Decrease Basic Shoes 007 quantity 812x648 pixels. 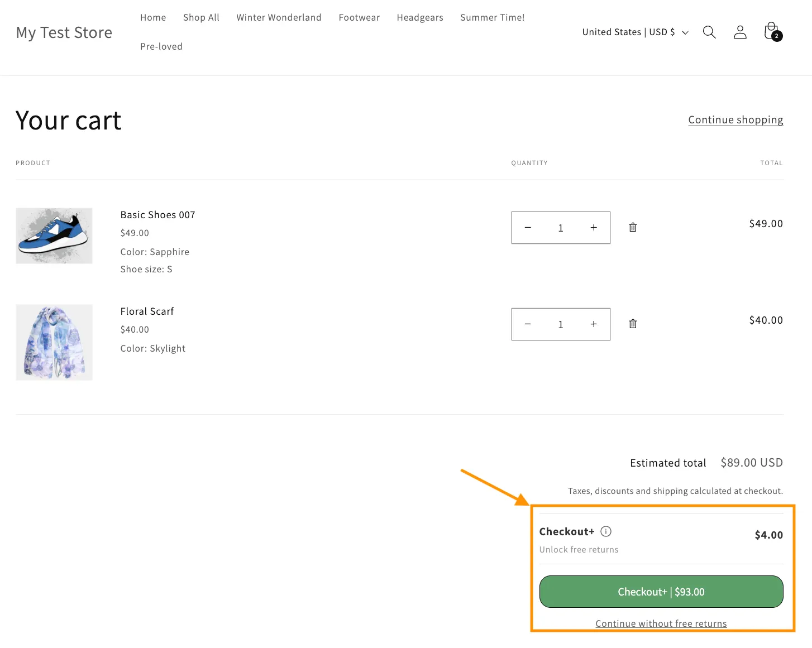pyautogui.click(x=528, y=228)
